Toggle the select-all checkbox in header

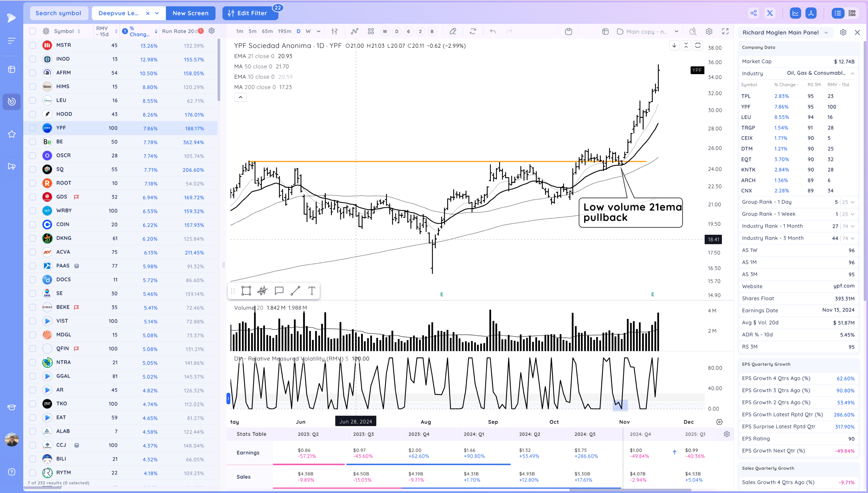pyautogui.click(x=33, y=31)
